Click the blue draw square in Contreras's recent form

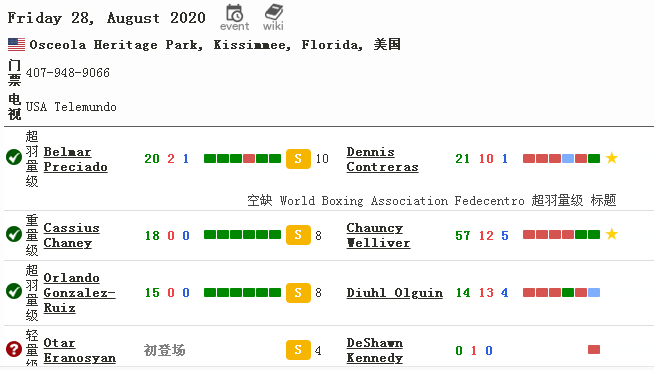click(x=568, y=159)
